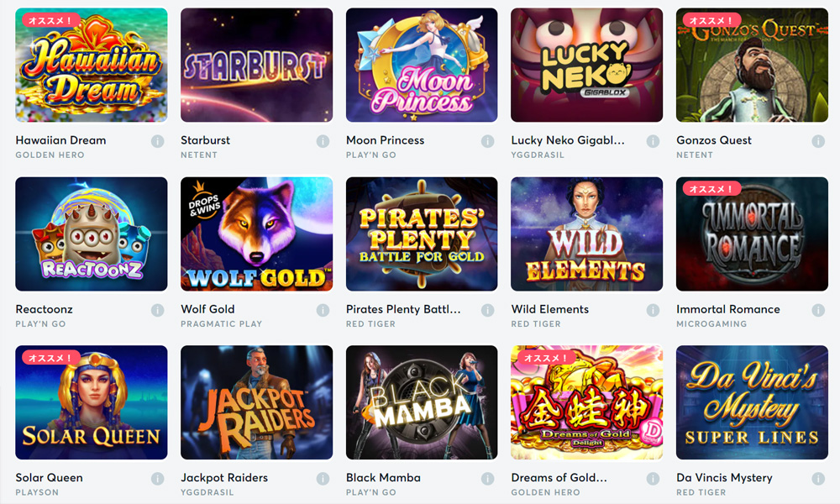The image size is (840, 504).
Task: Launch the Hawaiian Dream game thumbnail
Action: [x=91, y=65]
